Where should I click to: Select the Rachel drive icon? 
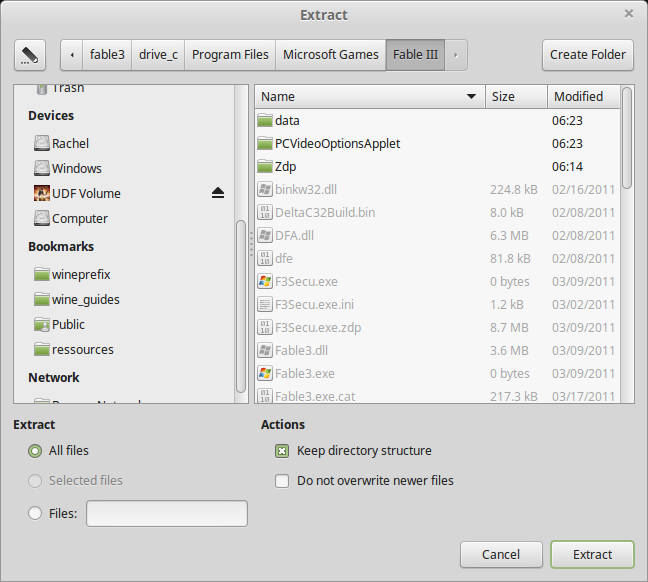pos(41,143)
